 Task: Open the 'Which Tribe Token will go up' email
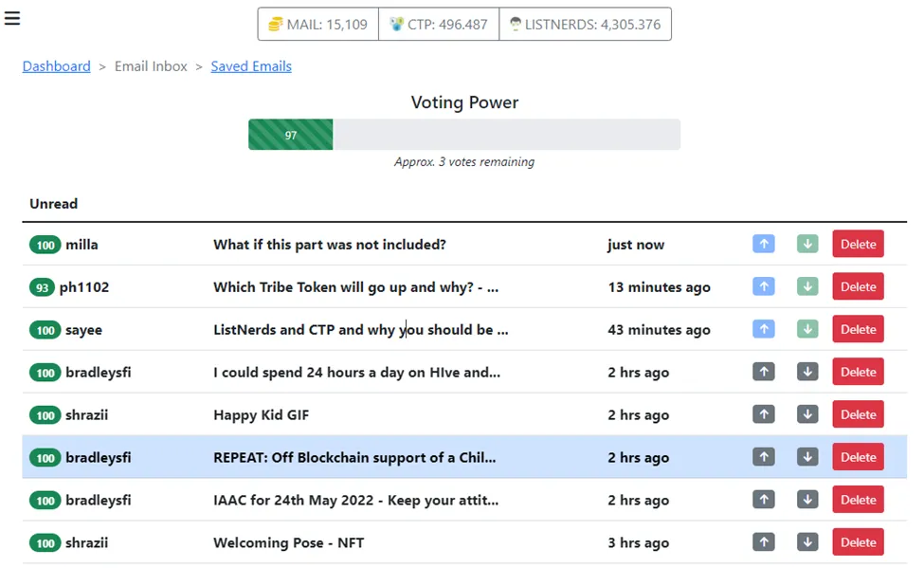356,287
